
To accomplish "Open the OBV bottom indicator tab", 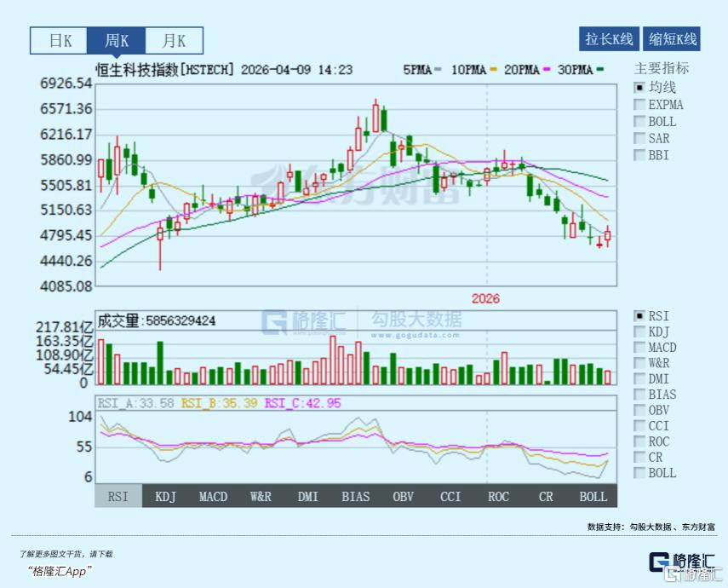I will pos(404,496).
